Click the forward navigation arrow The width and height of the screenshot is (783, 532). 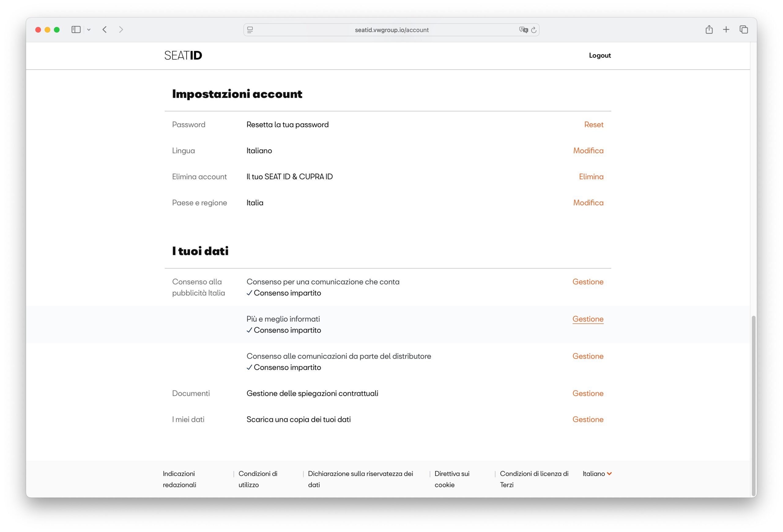click(121, 30)
